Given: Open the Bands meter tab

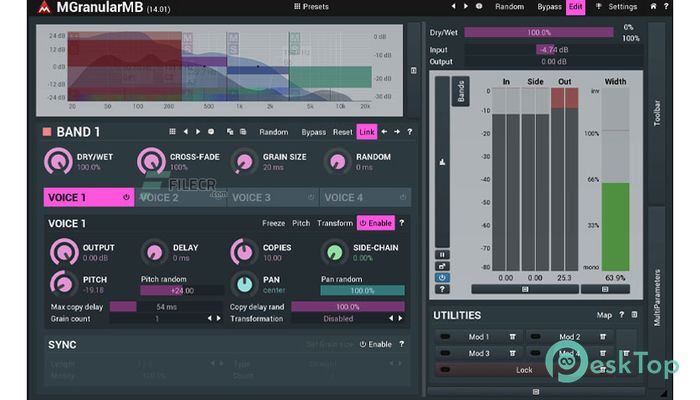Looking at the screenshot, I should pyautogui.click(x=461, y=92).
